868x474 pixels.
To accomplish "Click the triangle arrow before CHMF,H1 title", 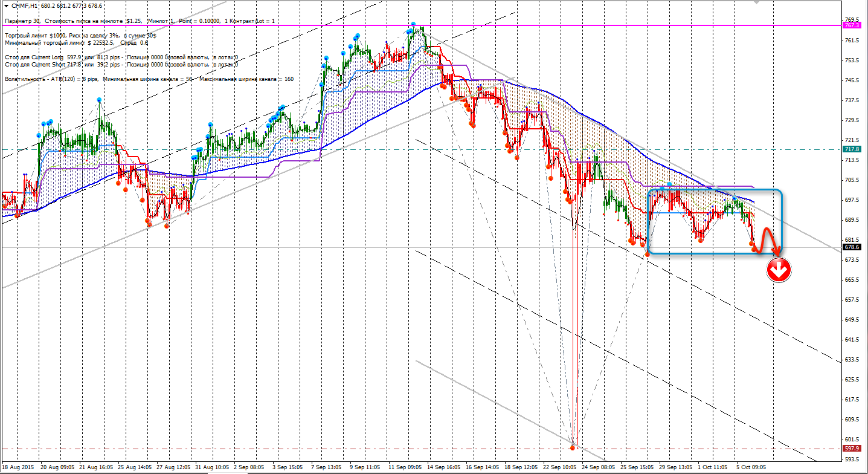I will (x=5, y=6).
